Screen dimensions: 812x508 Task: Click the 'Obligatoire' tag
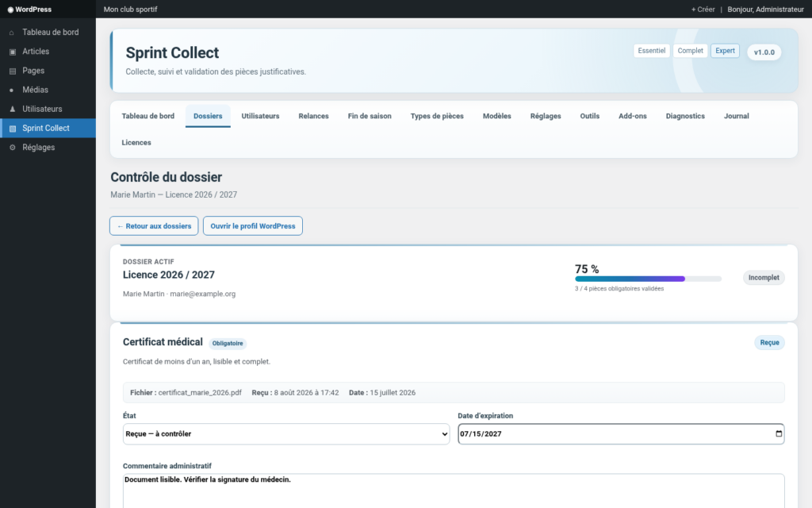228,343
